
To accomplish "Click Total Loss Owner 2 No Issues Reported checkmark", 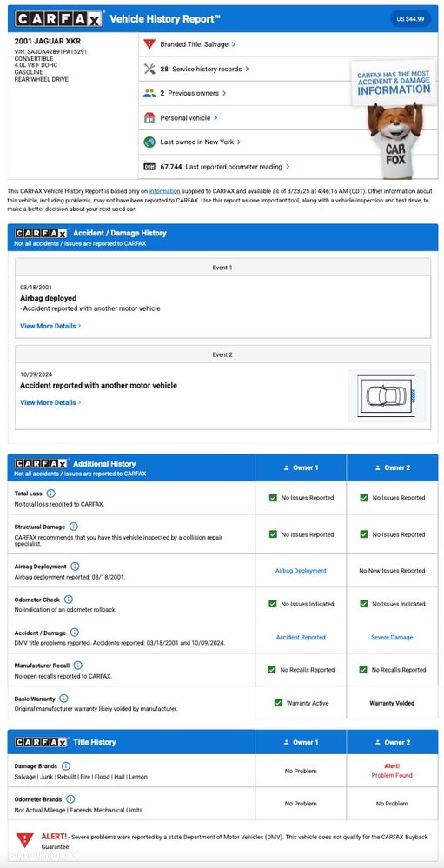I will pyautogui.click(x=364, y=498).
